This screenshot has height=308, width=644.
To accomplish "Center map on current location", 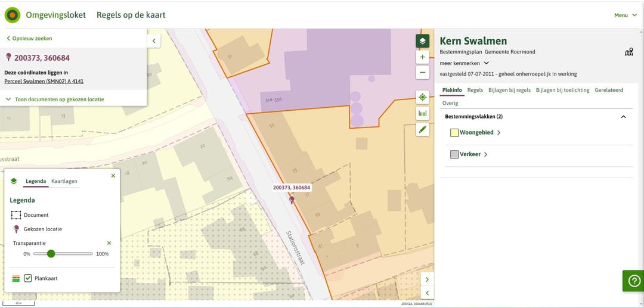I will coord(422,97).
